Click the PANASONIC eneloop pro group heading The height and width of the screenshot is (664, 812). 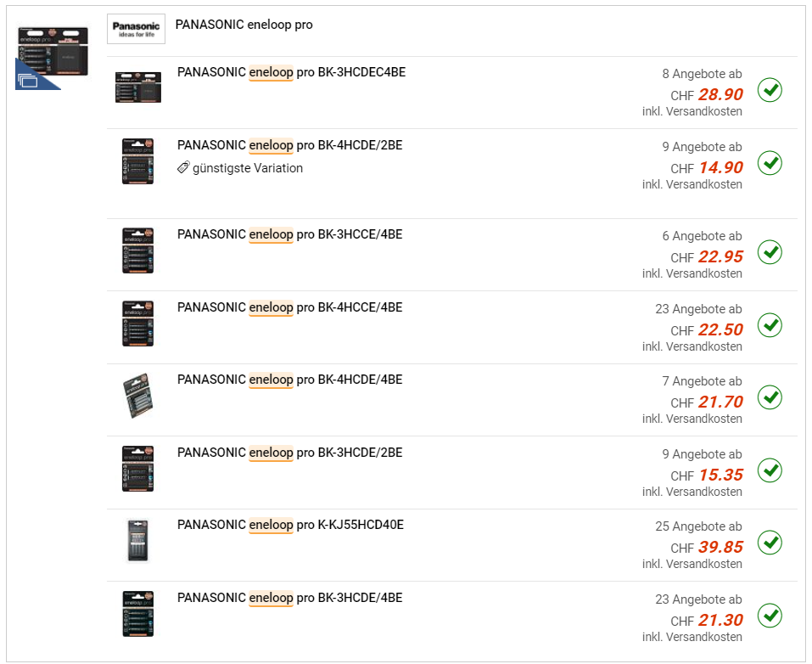click(x=244, y=25)
